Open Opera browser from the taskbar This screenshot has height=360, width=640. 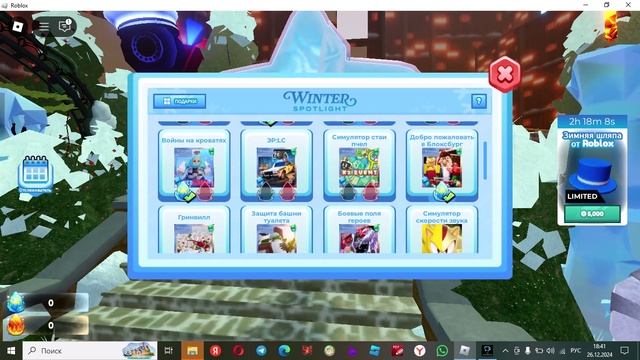239,351
